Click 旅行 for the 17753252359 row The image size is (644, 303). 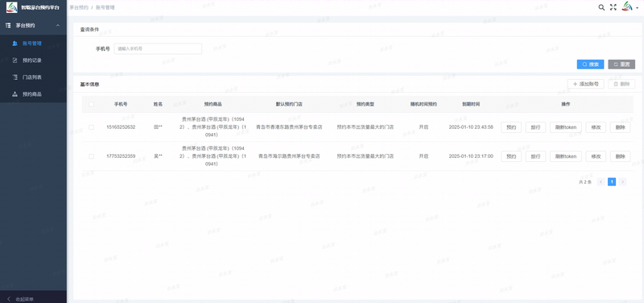tap(535, 156)
